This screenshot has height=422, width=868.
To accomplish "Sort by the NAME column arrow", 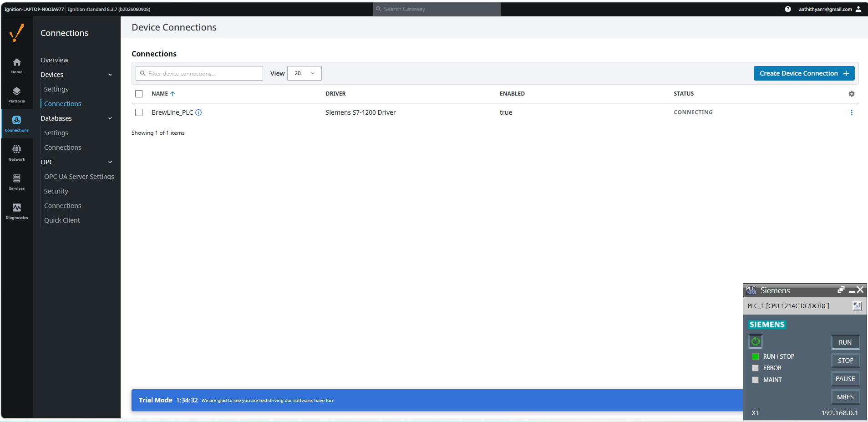I will click(x=173, y=94).
